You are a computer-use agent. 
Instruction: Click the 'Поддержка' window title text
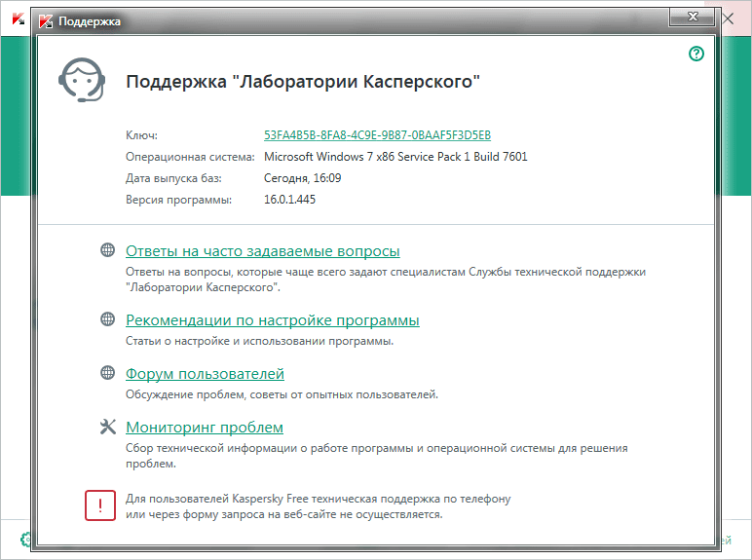click(x=90, y=21)
